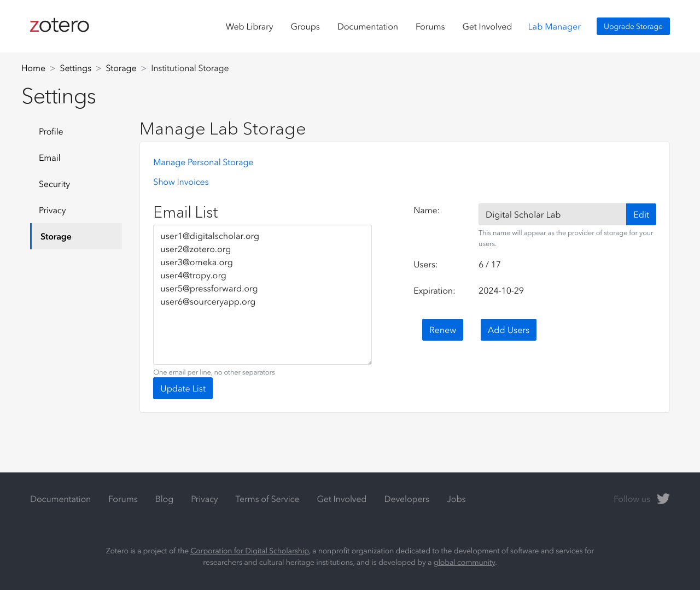Open the global community link
This screenshot has width=700, height=590.
pyautogui.click(x=464, y=562)
